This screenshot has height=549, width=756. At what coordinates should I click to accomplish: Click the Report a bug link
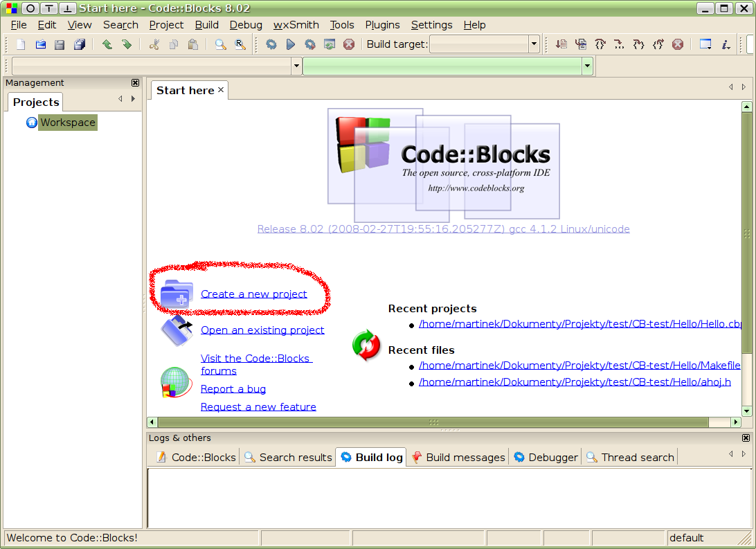(x=233, y=389)
